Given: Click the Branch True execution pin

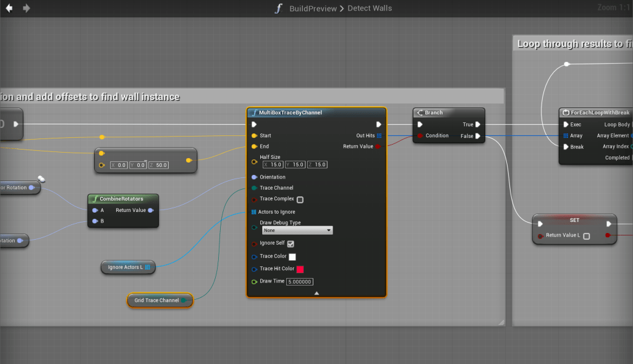Looking at the screenshot, I should [477, 124].
